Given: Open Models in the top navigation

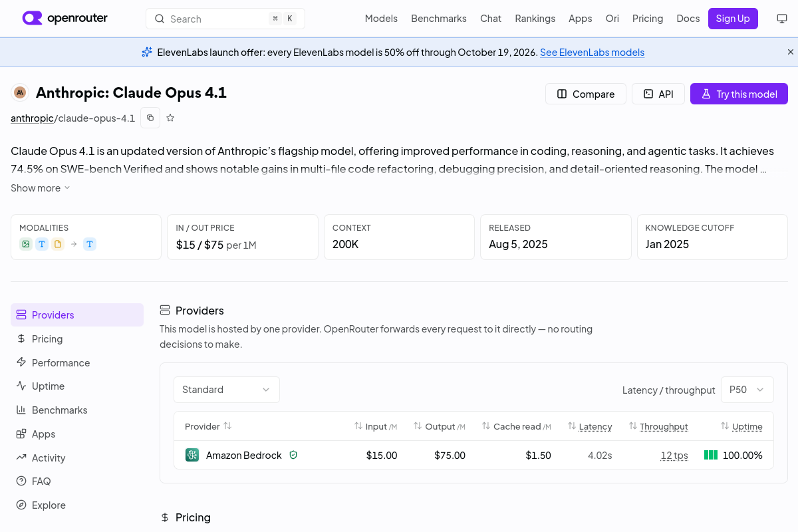Looking at the screenshot, I should coord(381,19).
